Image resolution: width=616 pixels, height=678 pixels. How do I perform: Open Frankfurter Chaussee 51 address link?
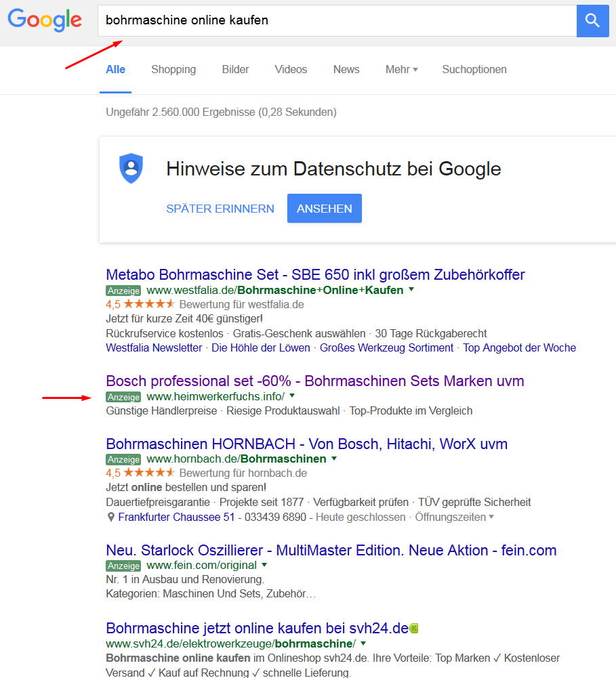[x=176, y=517]
